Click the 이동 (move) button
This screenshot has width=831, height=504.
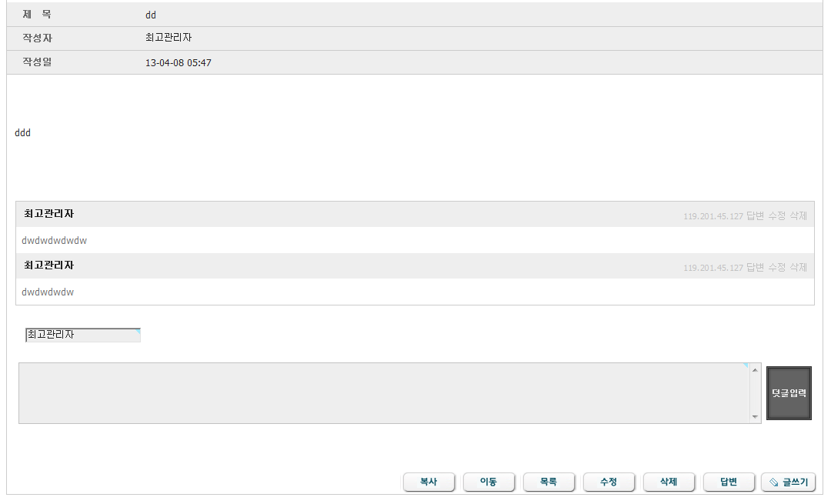pos(489,482)
